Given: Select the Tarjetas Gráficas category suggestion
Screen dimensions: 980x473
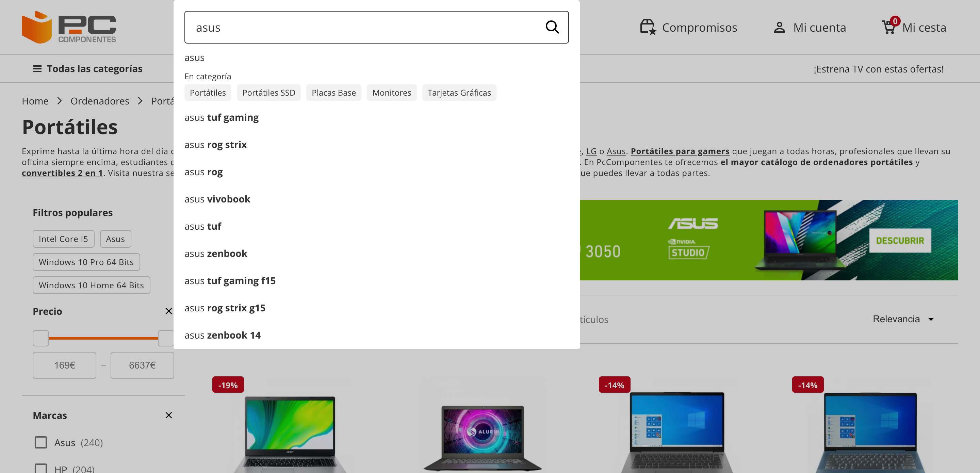Looking at the screenshot, I should tap(459, 93).
